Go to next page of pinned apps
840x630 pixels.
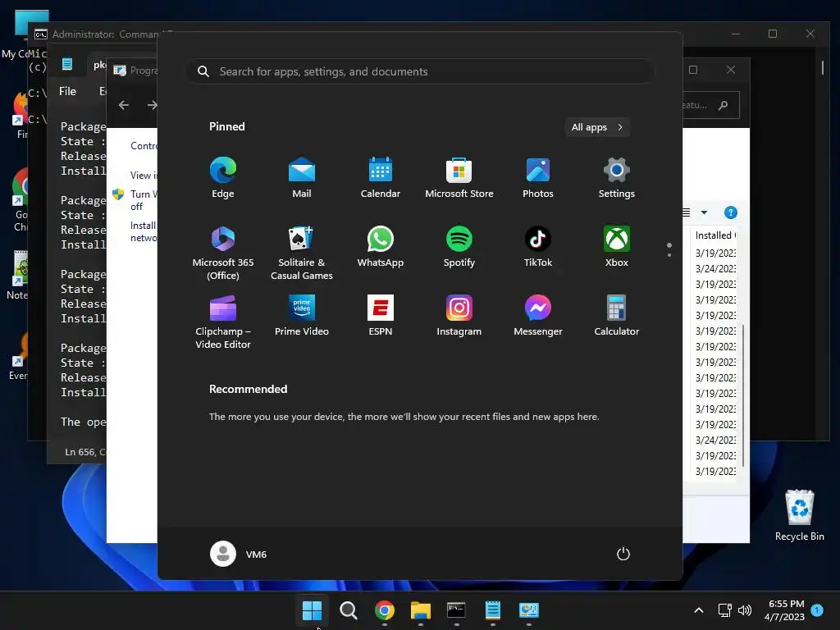pyautogui.click(x=669, y=254)
